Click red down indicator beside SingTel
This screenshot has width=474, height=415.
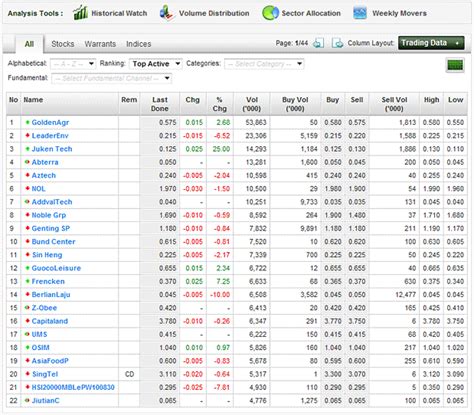click(27, 374)
